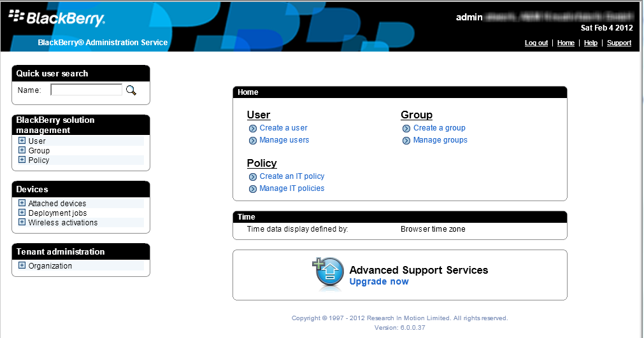
Task: Open the Manage IT policies link
Action: tap(292, 188)
